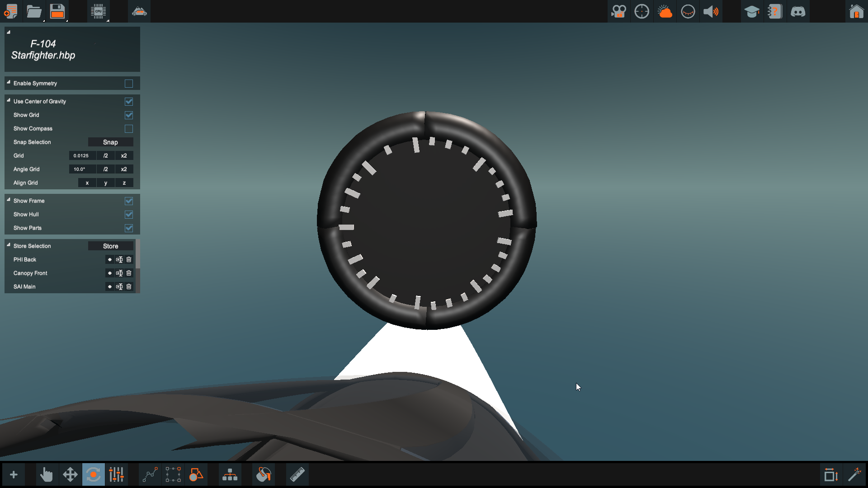Toggle the Show Compass checkbox

pos(129,129)
